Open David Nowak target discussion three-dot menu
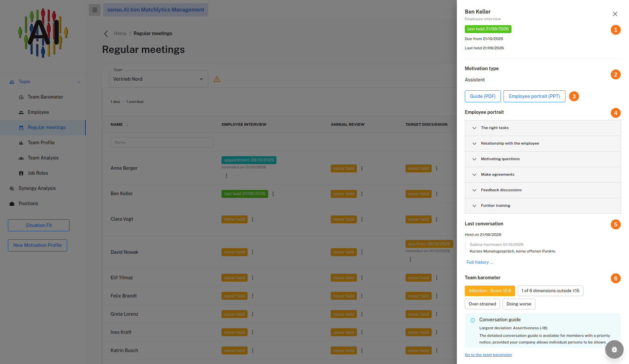This screenshot has width=629, height=364. [411, 259]
